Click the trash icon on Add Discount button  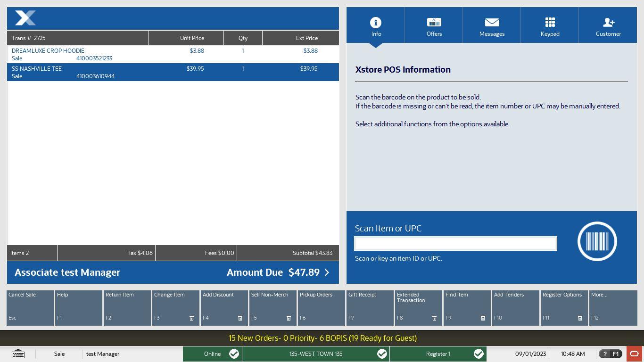[x=240, y=318]
